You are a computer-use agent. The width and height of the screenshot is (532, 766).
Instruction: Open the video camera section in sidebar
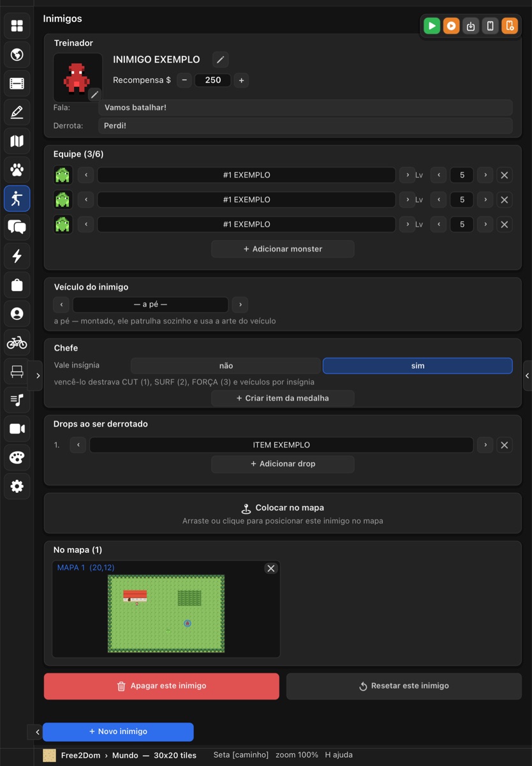(17, 429)
